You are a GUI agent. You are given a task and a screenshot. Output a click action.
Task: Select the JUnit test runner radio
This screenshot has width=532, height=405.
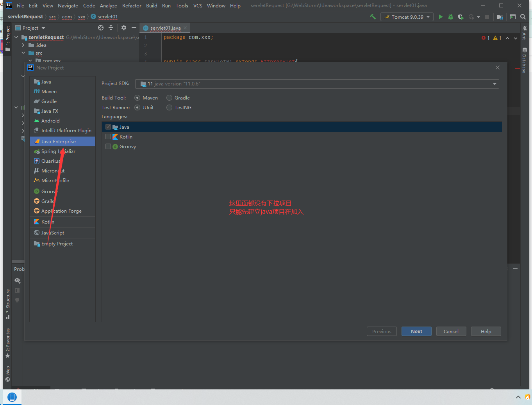click(137, 108)
